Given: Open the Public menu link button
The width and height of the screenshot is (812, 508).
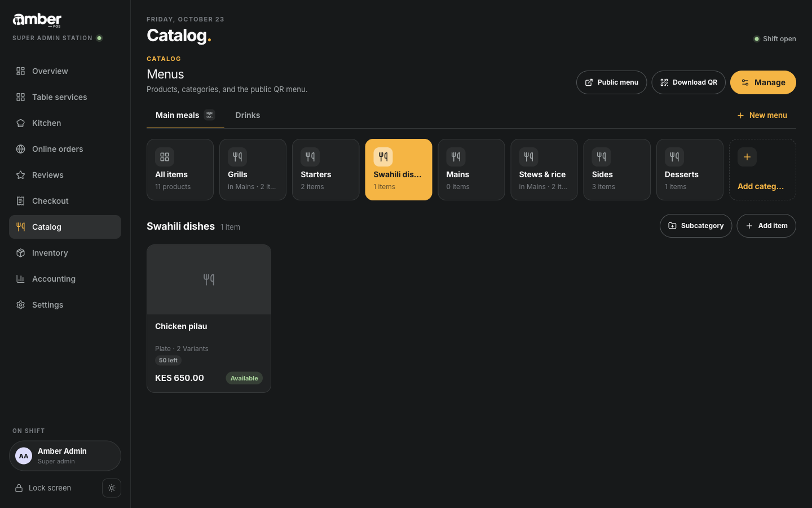Looking at the screenshot, I should click(611, 82).
